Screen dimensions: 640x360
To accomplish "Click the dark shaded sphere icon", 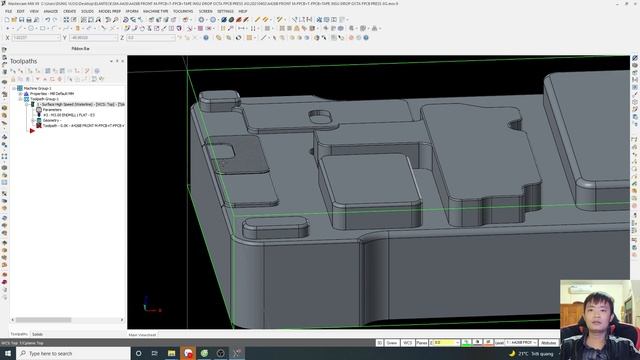I will pyautogui.click(x=231, y=19).
